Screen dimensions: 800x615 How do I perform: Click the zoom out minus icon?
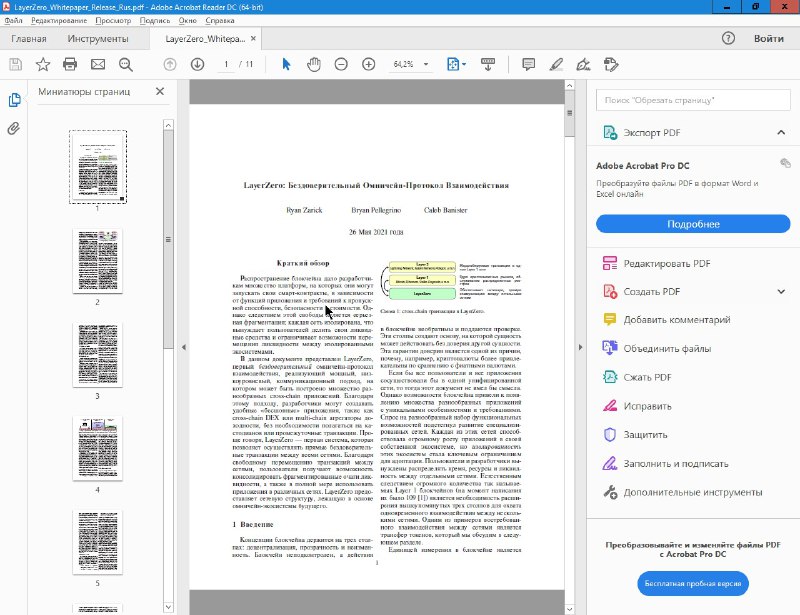pyautogui.click(x=341, y=64)
